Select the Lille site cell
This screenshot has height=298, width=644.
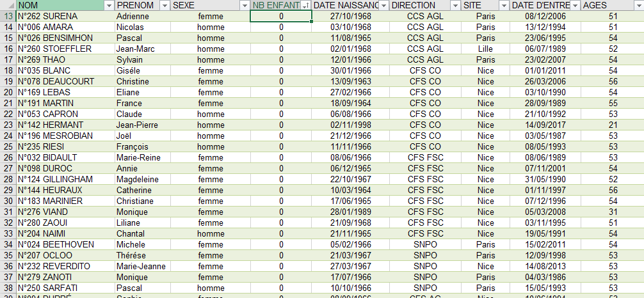(486, 49)
